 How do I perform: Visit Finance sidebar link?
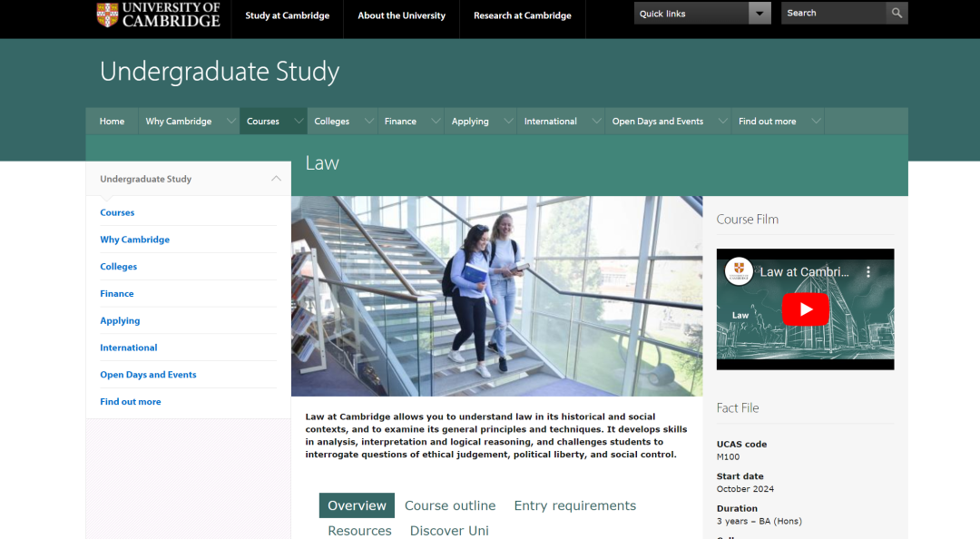(x=117, y=293)
